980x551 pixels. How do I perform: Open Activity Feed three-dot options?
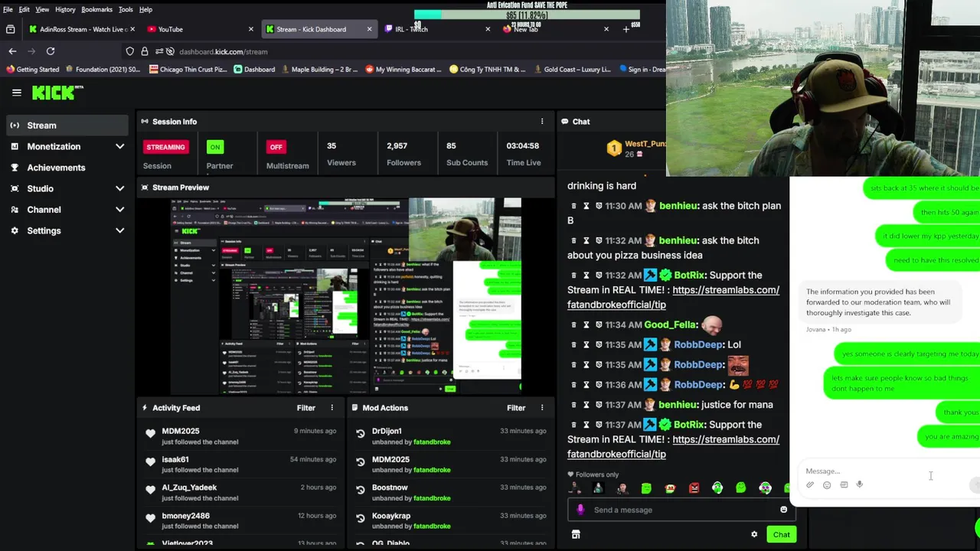[332, 408]
